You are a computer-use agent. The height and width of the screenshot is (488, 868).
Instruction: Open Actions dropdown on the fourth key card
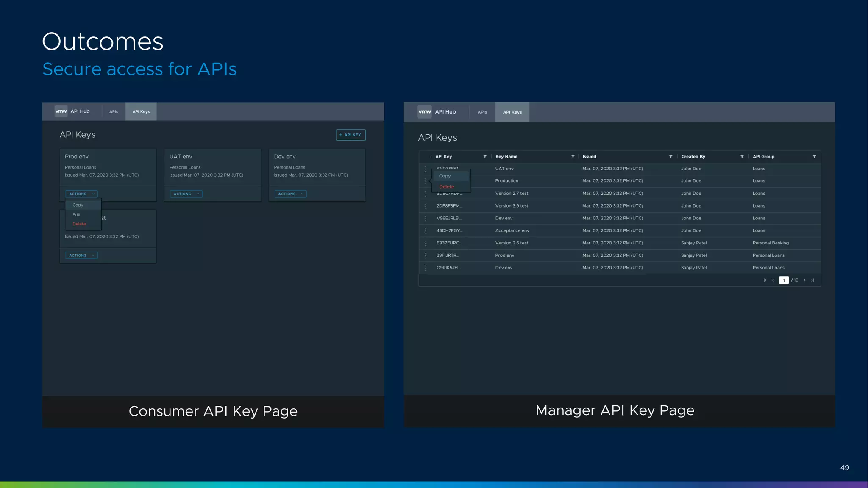coord(81,255)
